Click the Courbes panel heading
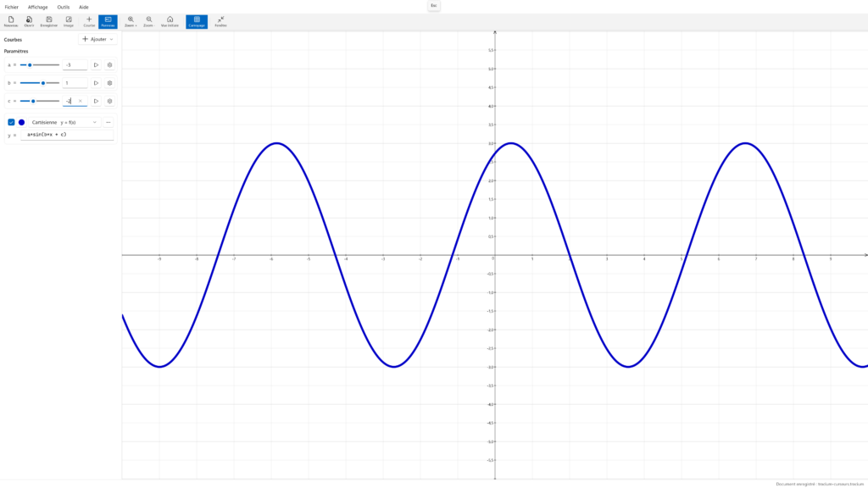This screenshot has width=868, height=488. coord(13,40)
